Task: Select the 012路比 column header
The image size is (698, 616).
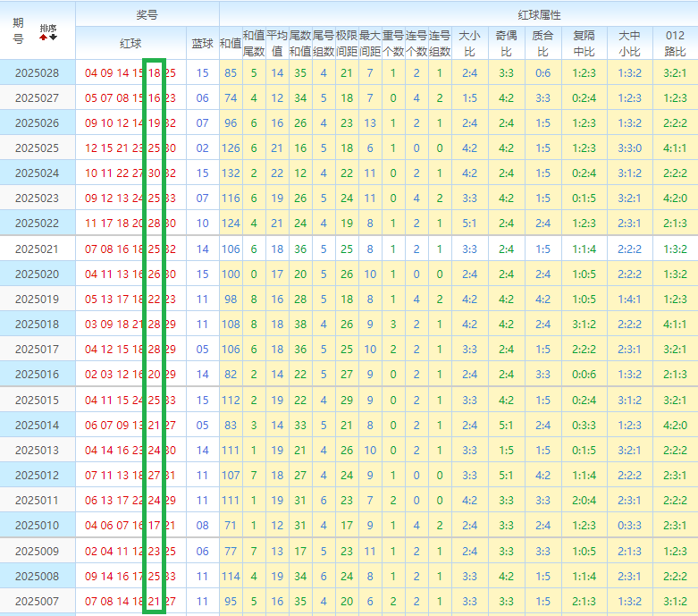Action: point(676,43)
